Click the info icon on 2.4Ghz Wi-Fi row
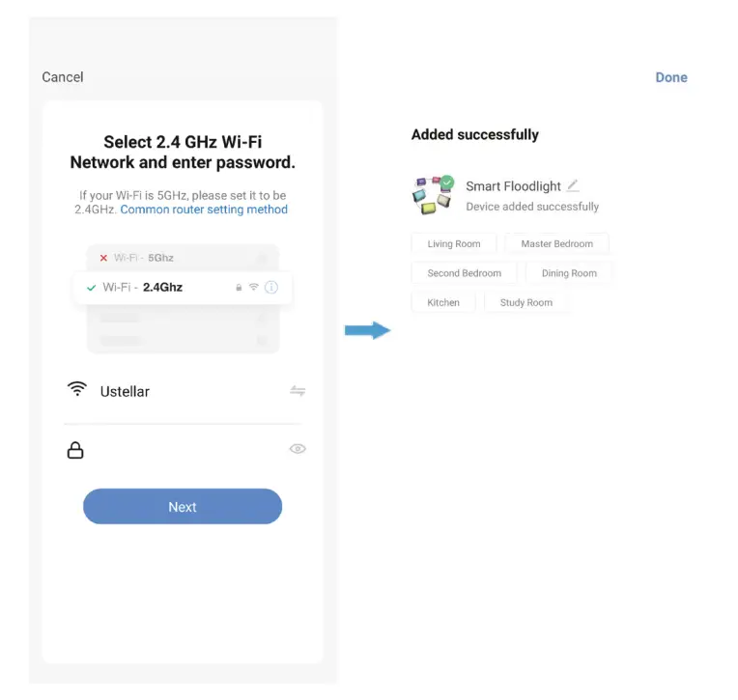738x700 pixels. (271, 288)
